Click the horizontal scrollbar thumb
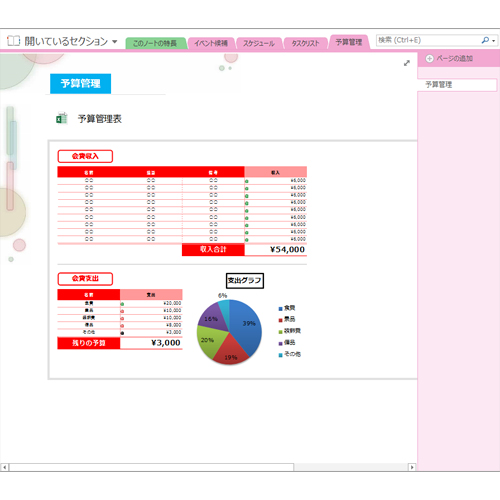Screen dimensions: 500x500 click(151, 467)
